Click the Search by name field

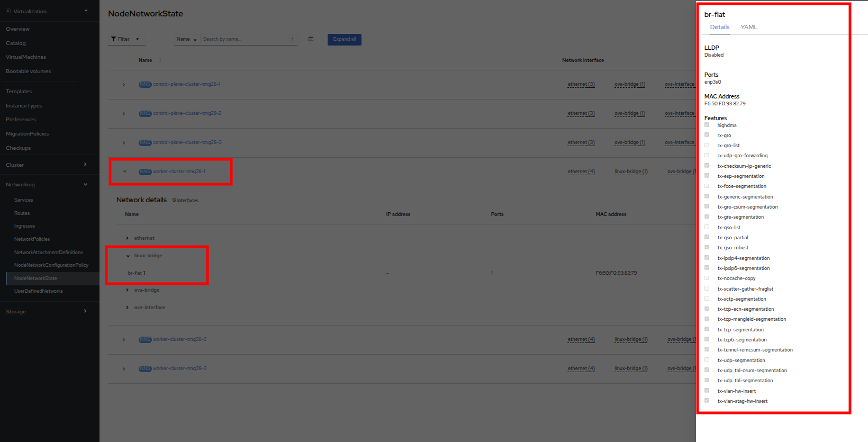click(245, 39)
